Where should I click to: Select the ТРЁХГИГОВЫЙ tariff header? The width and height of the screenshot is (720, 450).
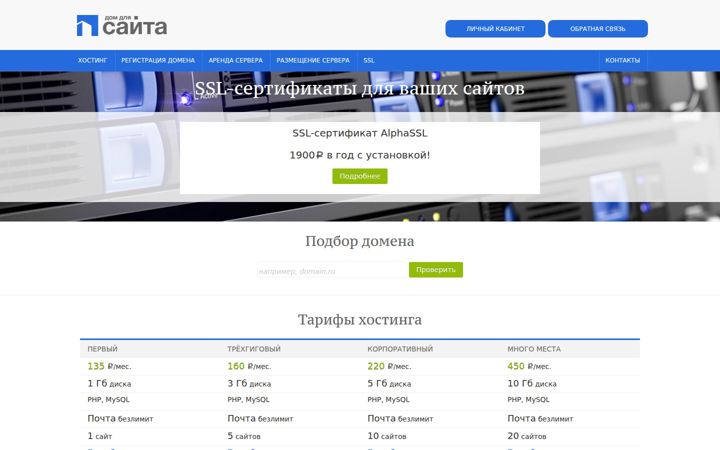(x=254, y=349)
